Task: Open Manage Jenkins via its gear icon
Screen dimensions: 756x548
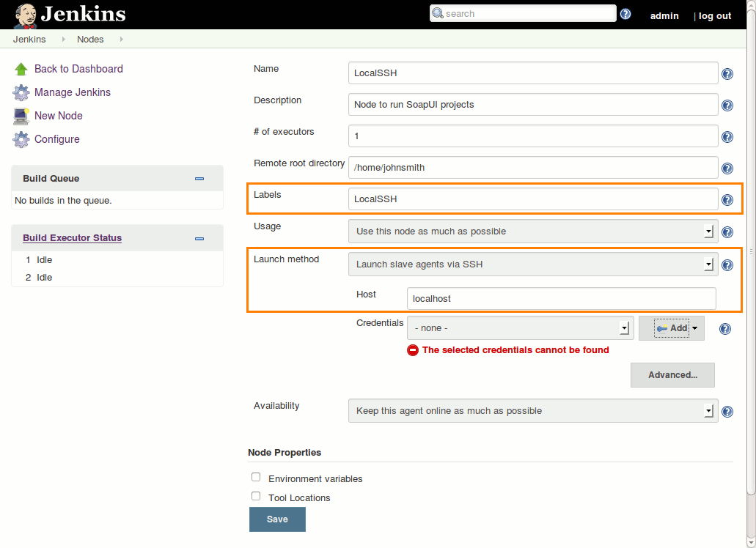Action: click(x=21, y=92)
